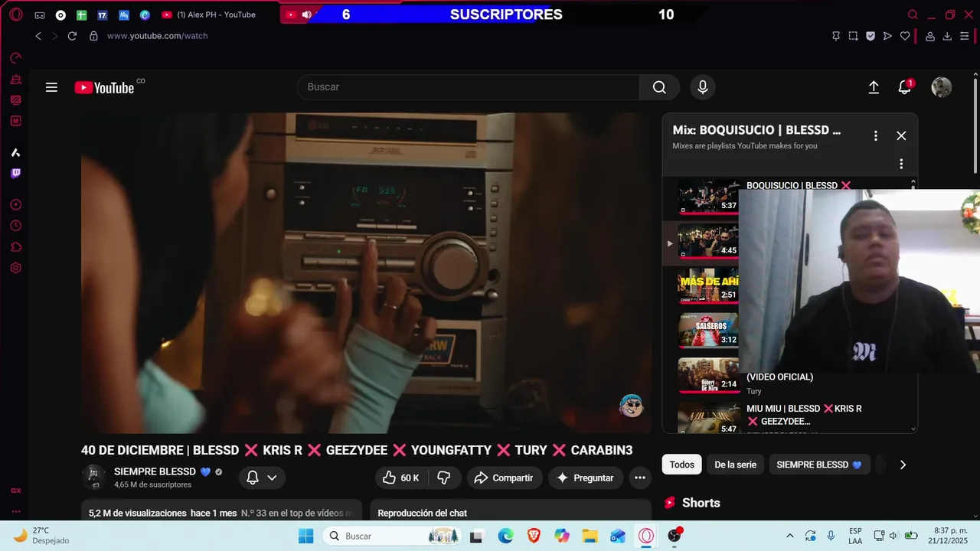Like the video with 60 K thumbs up

(402, 478)
